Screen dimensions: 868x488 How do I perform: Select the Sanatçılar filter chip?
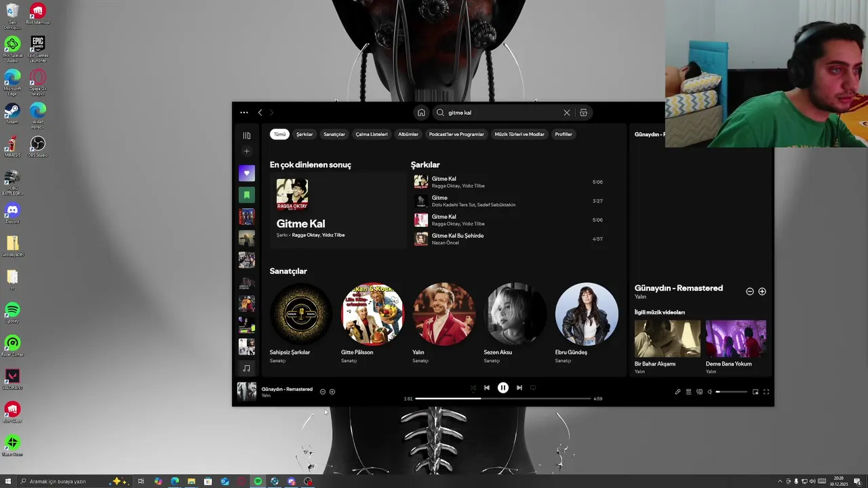(x=334, y=134)
